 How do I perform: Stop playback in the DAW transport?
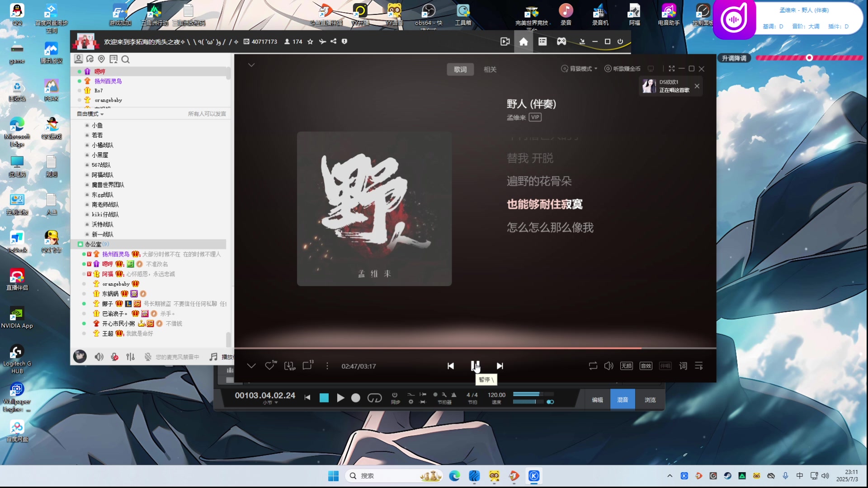pos(324,398)
